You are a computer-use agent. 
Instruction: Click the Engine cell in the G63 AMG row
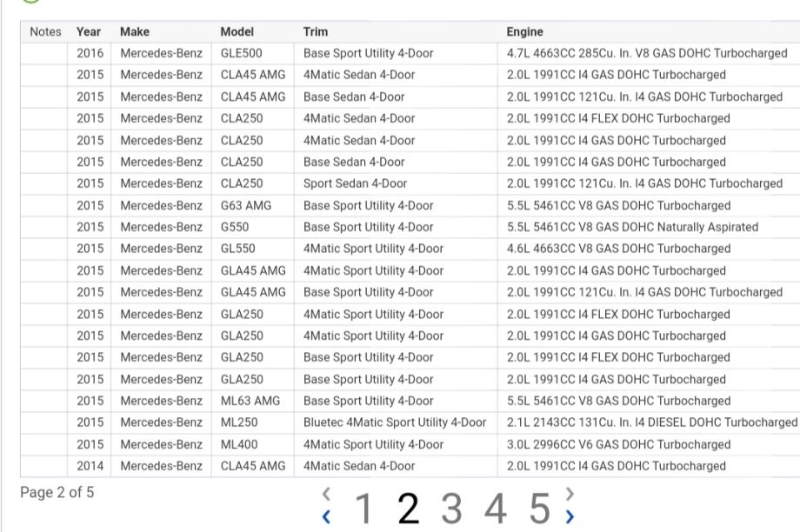click(649, 205)
